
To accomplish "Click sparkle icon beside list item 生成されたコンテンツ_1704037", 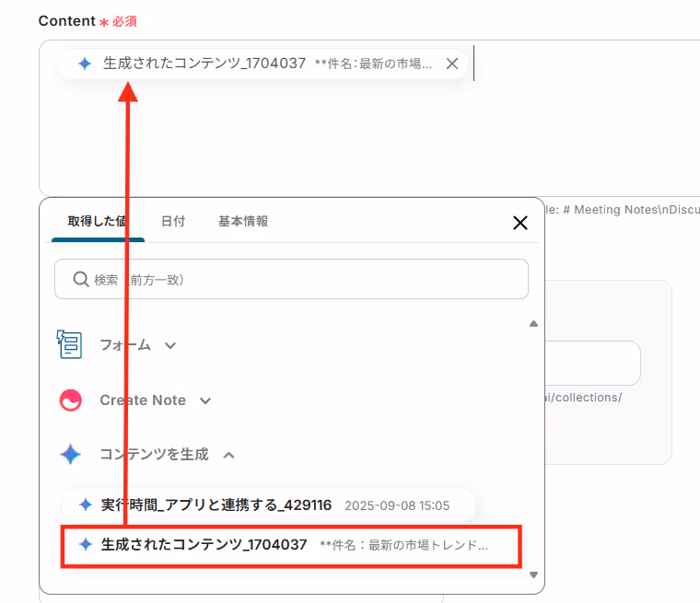I will click(x=86, y=544).
